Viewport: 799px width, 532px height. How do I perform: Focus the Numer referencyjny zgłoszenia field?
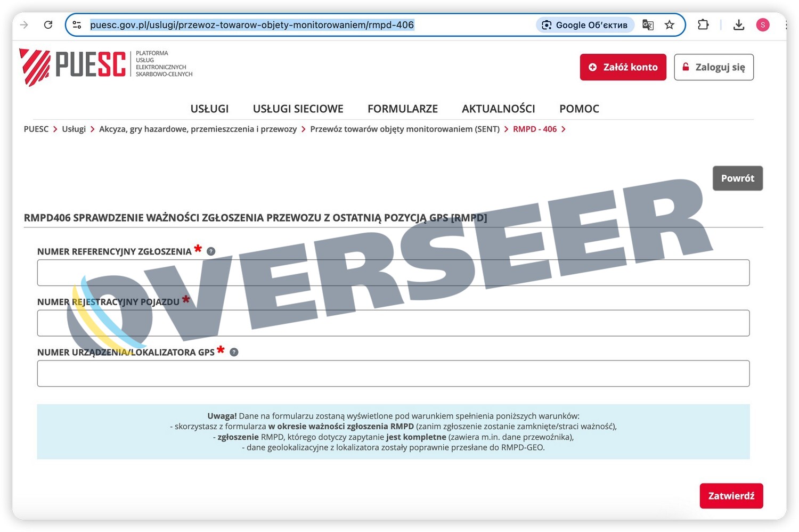(x=393, y=273)
